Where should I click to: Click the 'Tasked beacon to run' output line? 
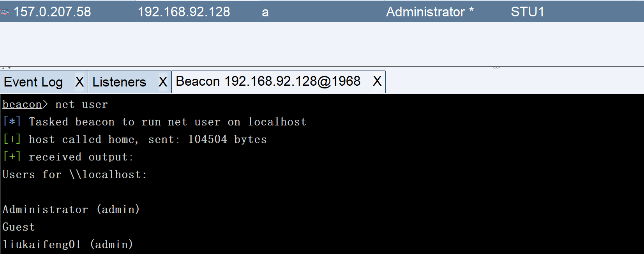point(168,122)
